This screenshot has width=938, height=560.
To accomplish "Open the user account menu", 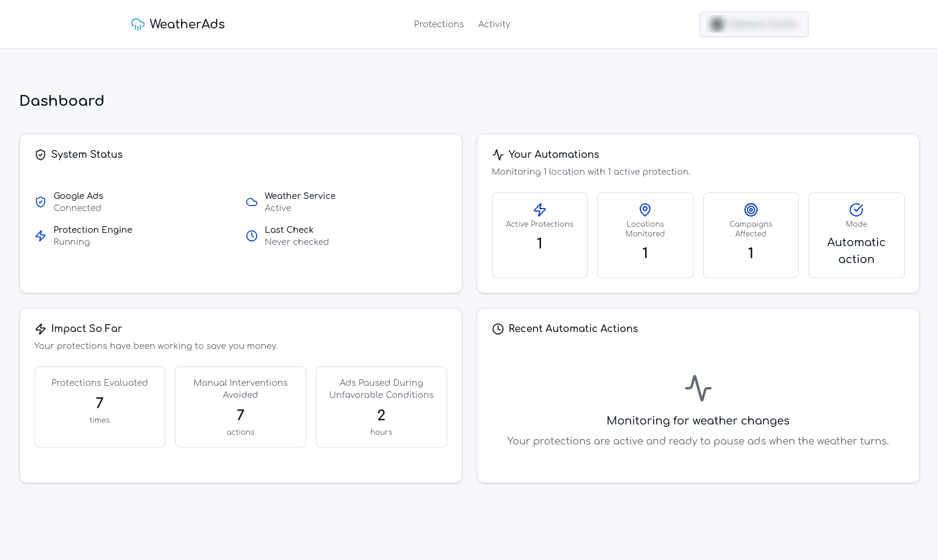I will 753,24.
